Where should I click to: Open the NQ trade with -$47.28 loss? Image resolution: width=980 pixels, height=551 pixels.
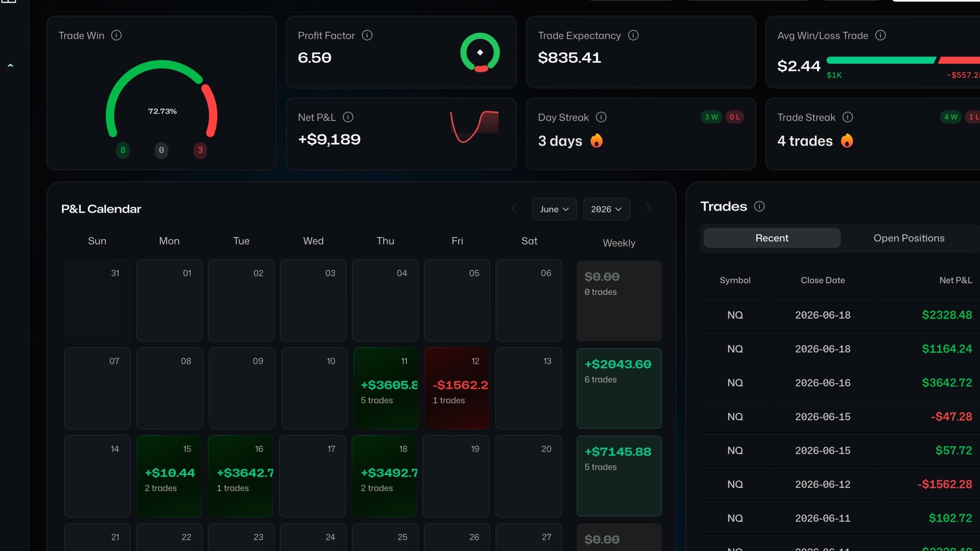point(840,416)
